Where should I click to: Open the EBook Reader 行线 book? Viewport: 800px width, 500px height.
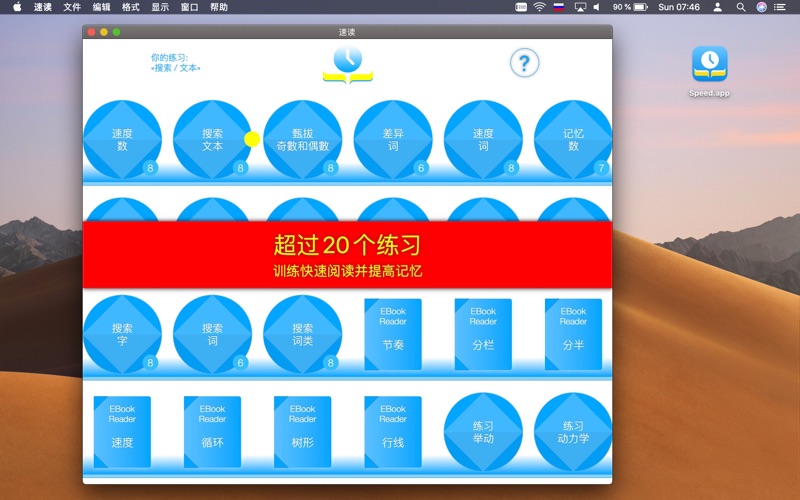click(393, 432)
